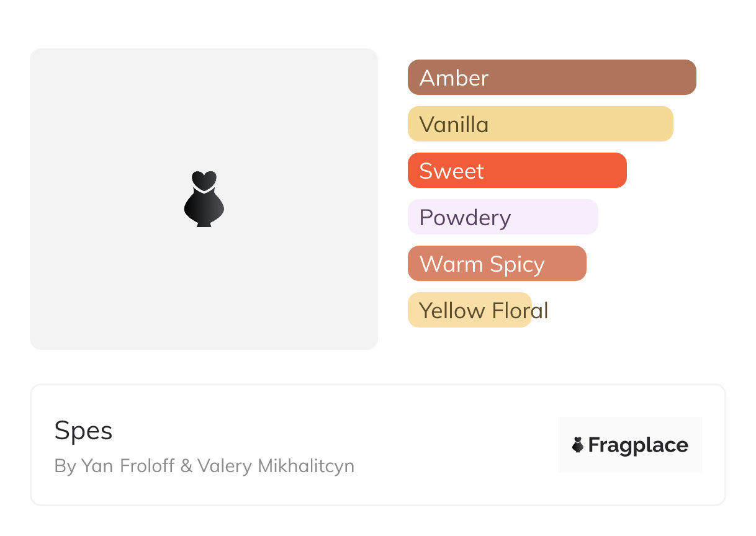Click perfumer name Yan Froloff
Viewport: 756px width, 536px height.
coord(128,465)
